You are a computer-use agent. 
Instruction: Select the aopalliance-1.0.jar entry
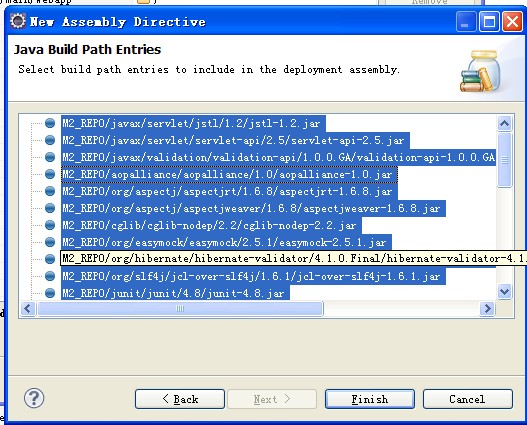tap(229, 174)
